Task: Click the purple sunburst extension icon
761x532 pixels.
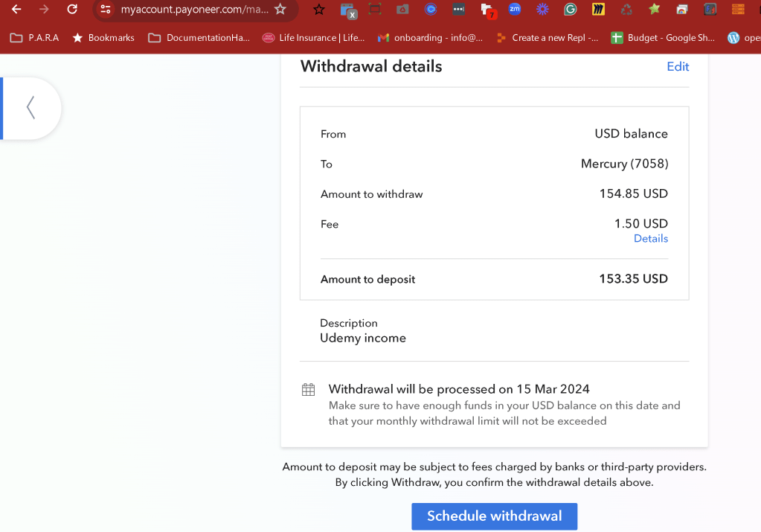Action: pyautogui.click(x=542, y=9)
